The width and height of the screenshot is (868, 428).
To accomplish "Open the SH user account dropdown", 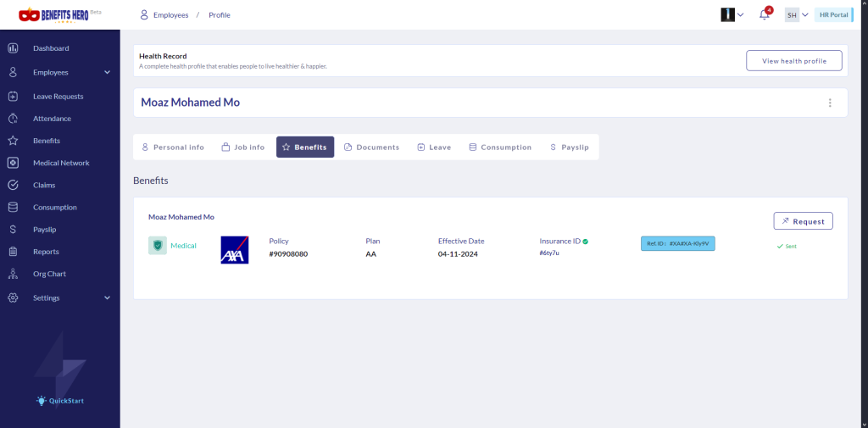I will tap(797, 15).
